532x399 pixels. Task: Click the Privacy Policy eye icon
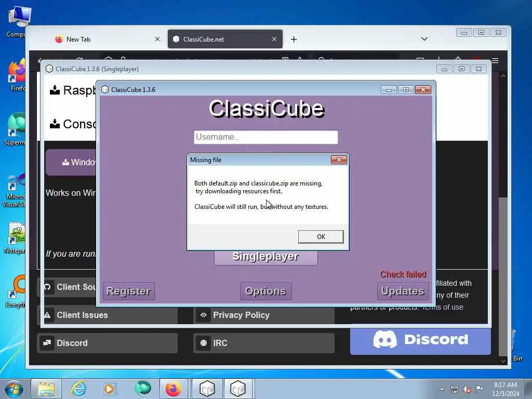[203, 315]
